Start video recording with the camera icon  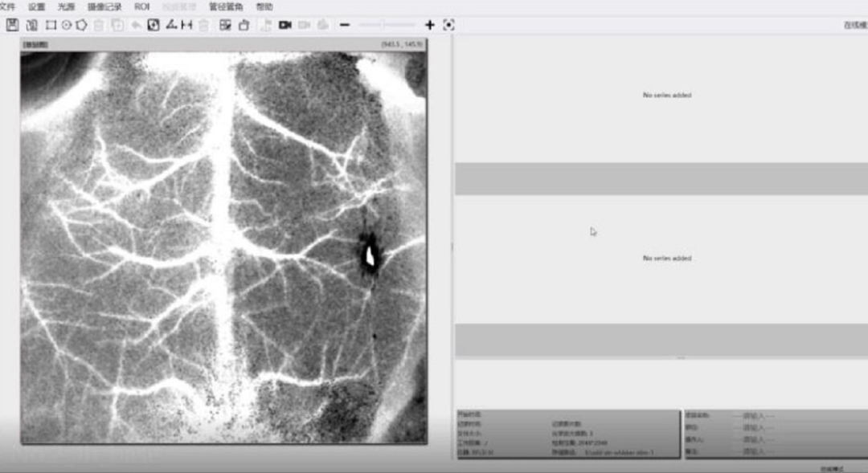285,25
